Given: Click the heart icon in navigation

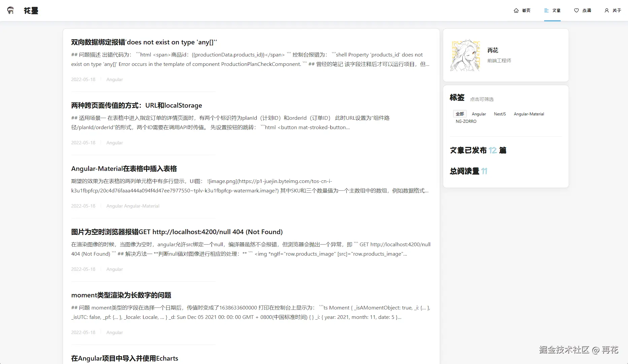Looking at the screenshot, I should 576,10.
